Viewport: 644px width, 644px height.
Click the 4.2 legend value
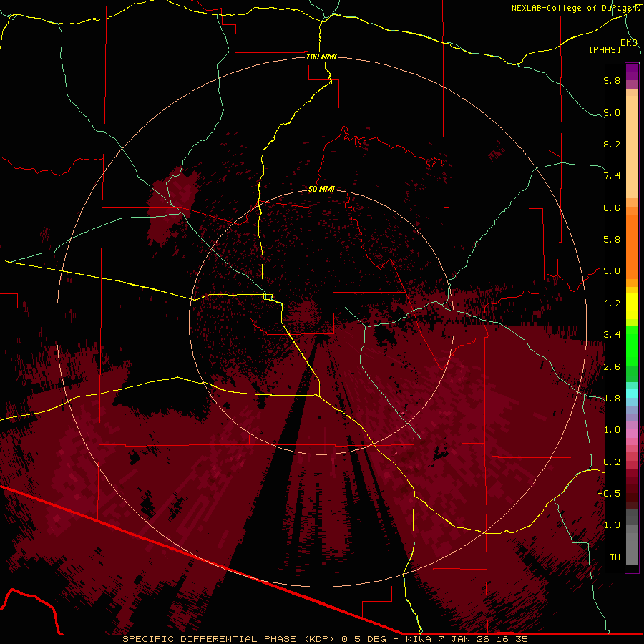point(612,303)
